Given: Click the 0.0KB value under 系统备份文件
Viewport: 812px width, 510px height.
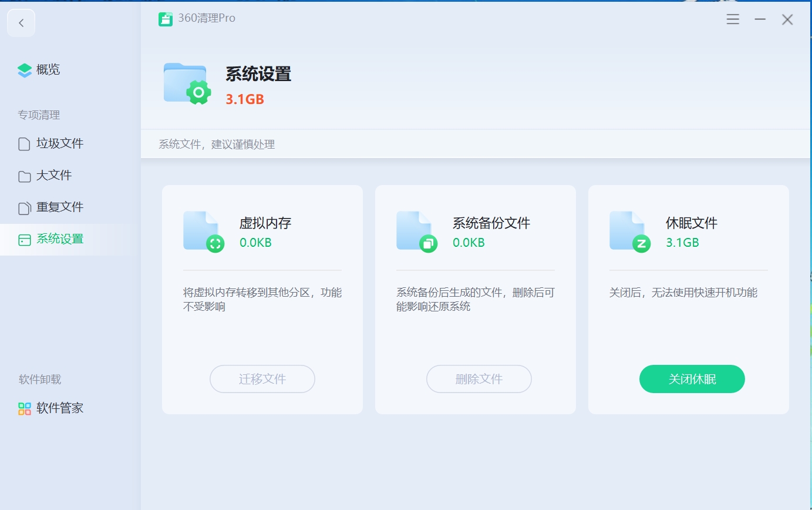Looking at the screenshot, I should click(469, 243).
